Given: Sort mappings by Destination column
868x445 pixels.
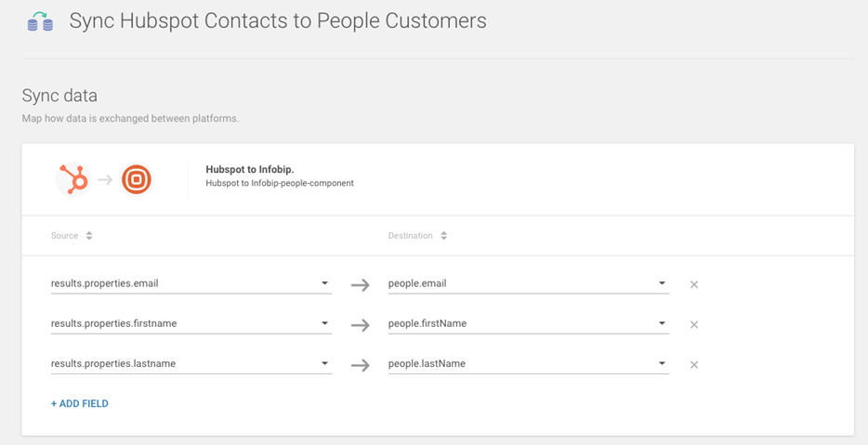Looking at the screenshot, I should (443, 236).
